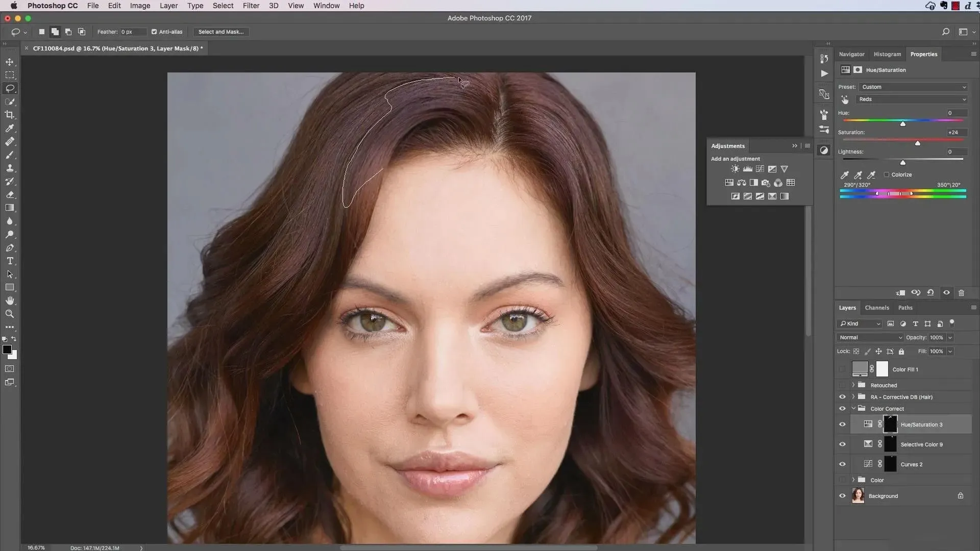
Task: Open the Filter menu
Action: click(x=251, y=6)
